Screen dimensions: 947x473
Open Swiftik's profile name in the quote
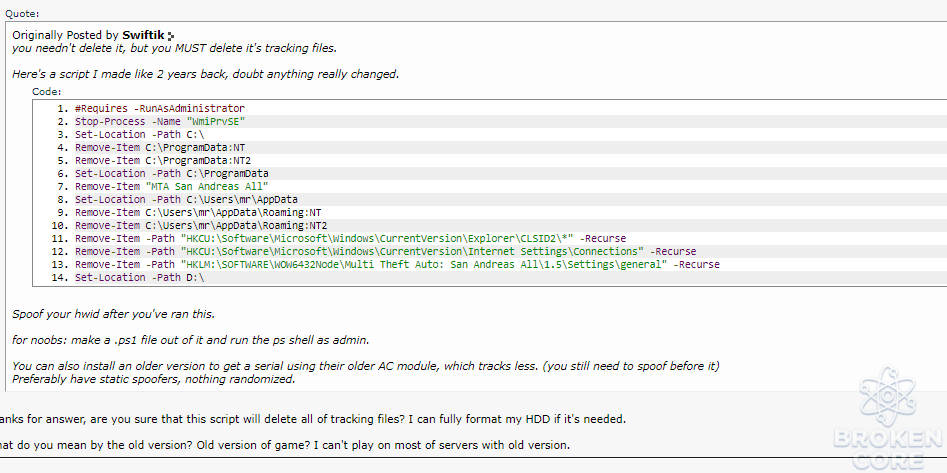point(143,35)
